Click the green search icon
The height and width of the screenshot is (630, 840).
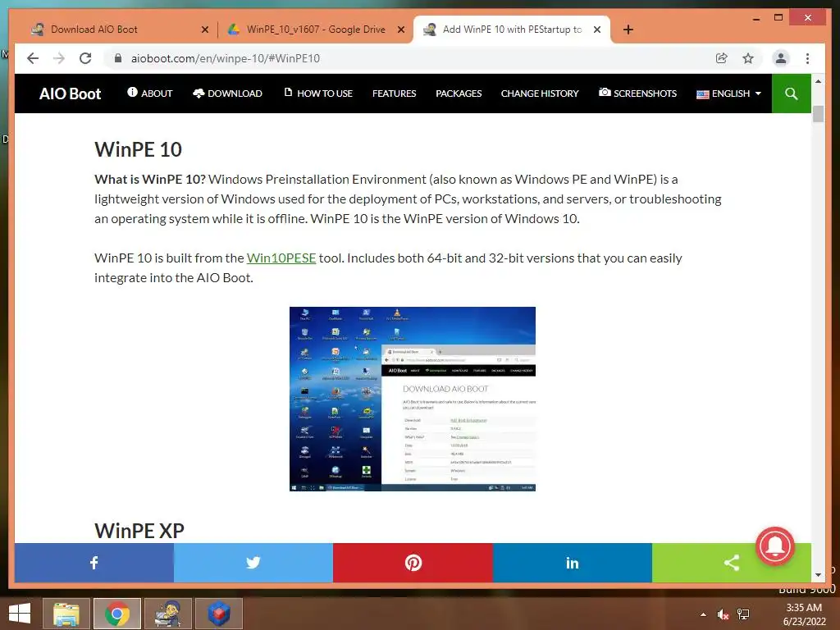tap(792, 94)
